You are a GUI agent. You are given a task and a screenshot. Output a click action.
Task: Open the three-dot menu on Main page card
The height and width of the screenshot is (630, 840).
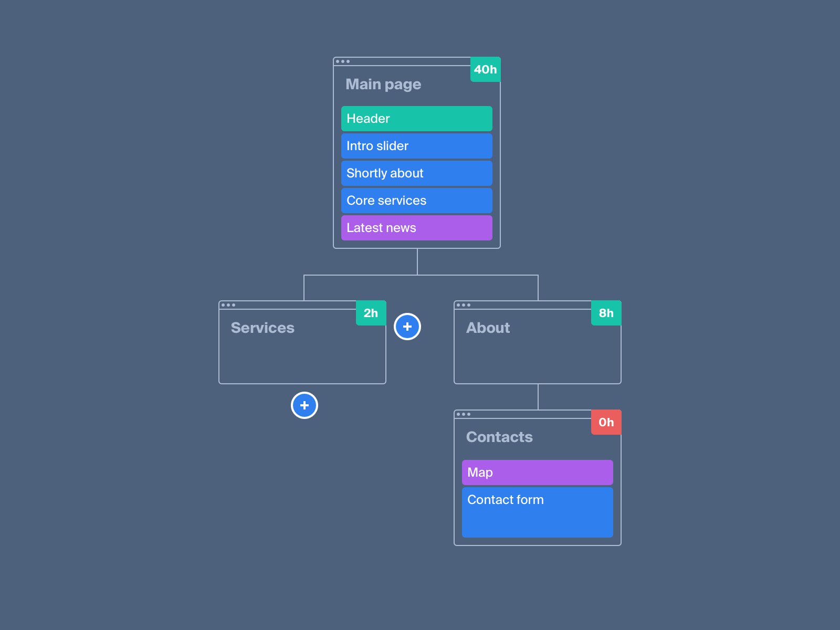tap(343, 61)
